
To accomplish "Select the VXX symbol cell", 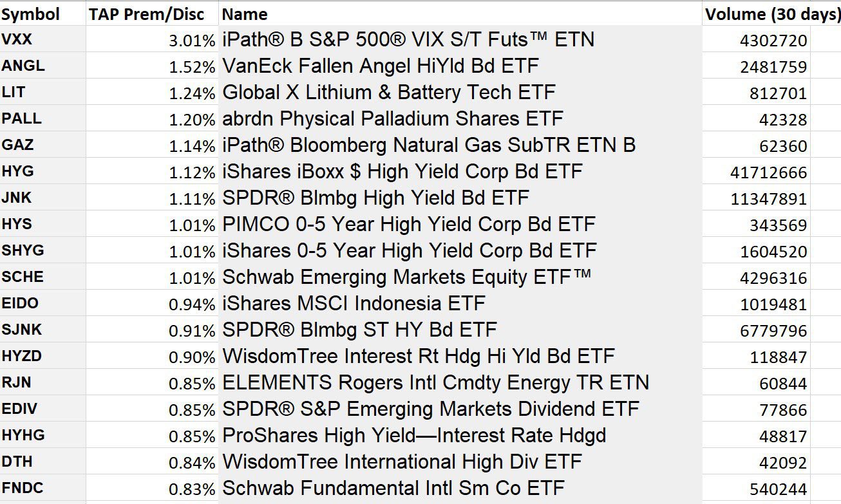I will [x=17, y=40].
